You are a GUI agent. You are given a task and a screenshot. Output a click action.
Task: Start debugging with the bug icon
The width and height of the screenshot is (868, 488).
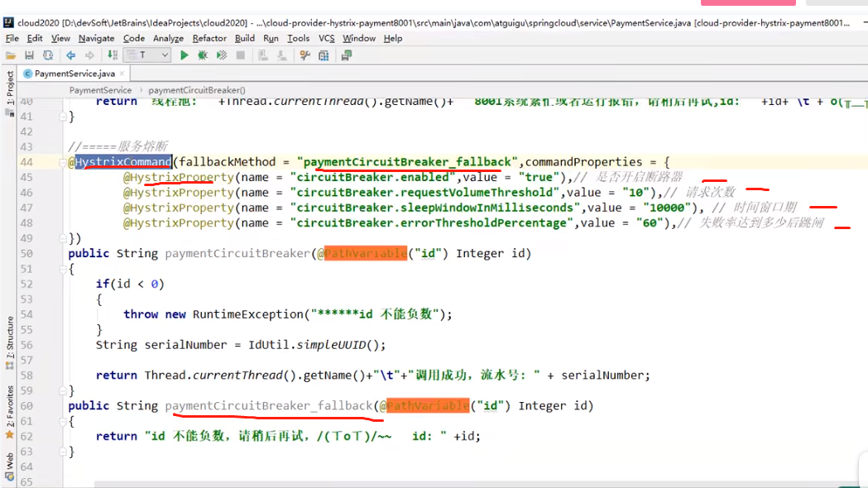203,55
